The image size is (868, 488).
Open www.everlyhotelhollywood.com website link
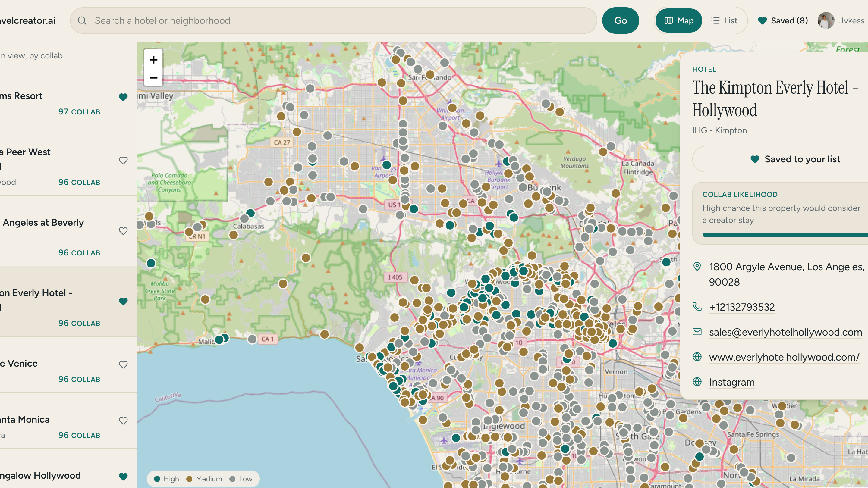pyautogui.click(x=784, y=357)
